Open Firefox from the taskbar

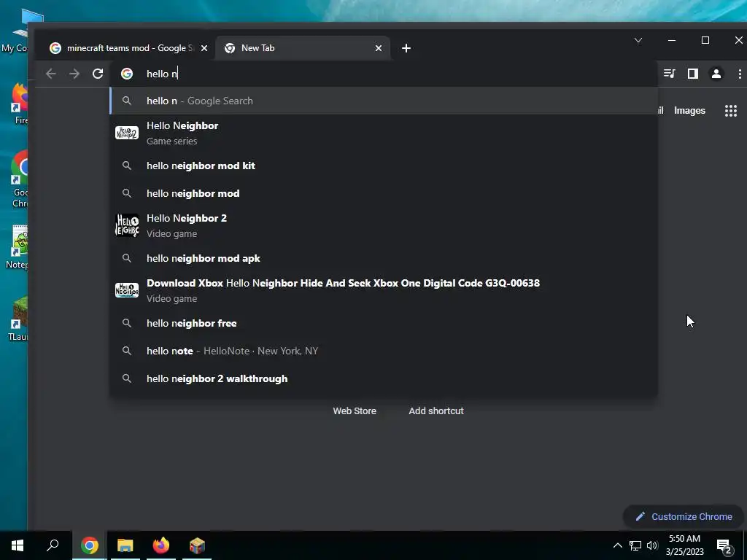pos(161,545)
